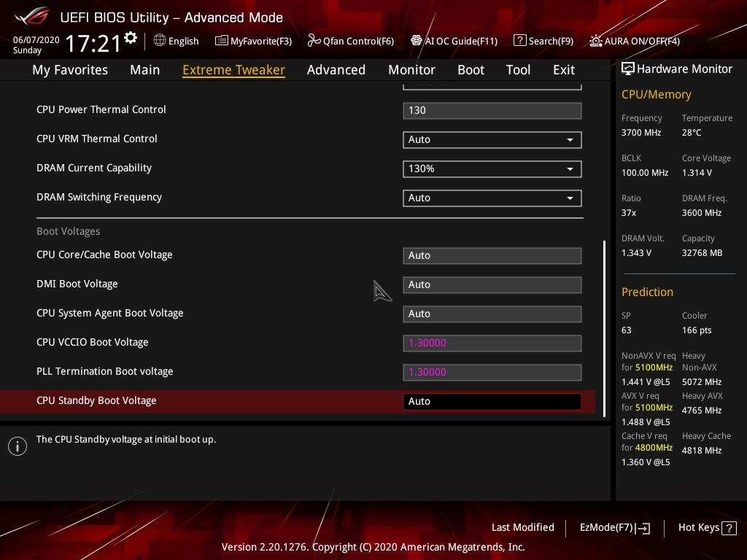Click DMI Boot Voltage field
747x560 pixels.
pos(492,285)
